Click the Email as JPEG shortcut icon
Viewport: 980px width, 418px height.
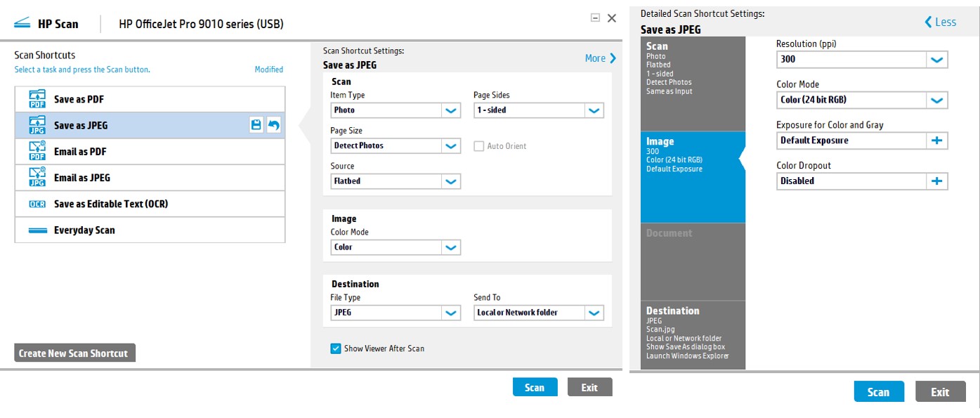point(37,177)
